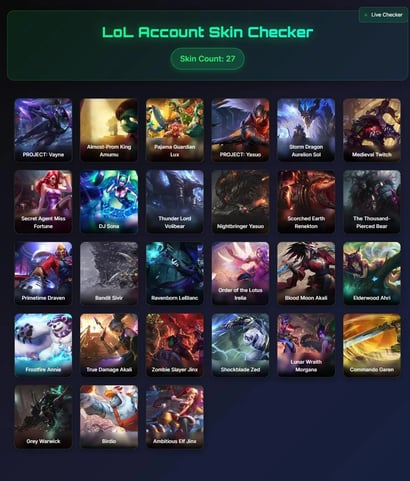Click the Grey Warwick skin card
The height and width of the screenshot is (481, 410).
pos(43,416)
